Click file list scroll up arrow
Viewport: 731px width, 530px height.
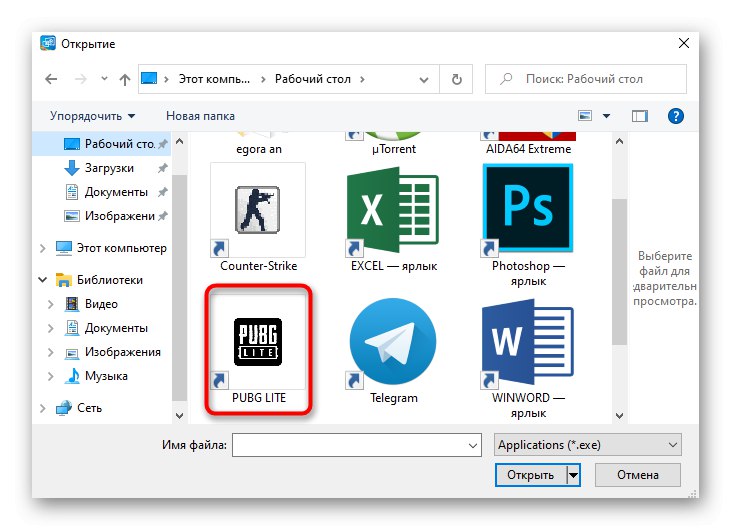point(619,141)
